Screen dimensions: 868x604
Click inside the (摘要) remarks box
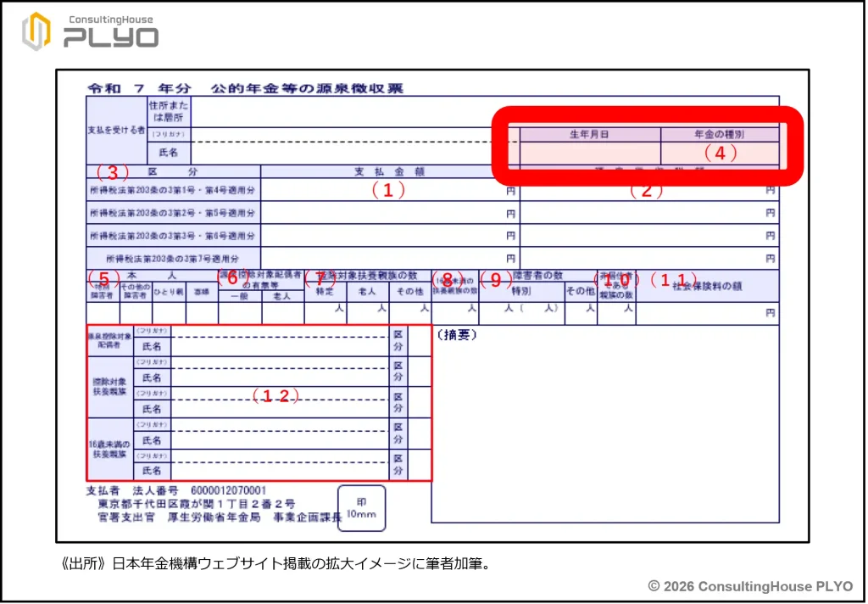pos(604,424)
